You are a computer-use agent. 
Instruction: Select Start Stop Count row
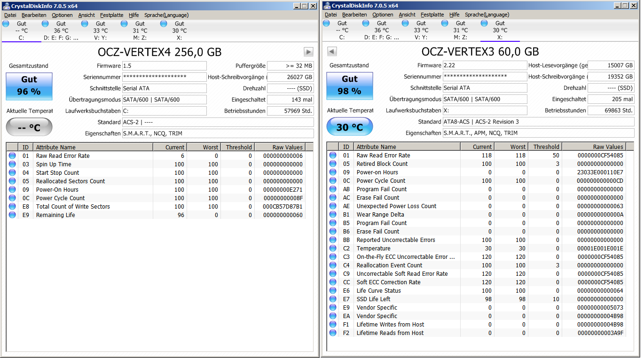tap(156, 172)
